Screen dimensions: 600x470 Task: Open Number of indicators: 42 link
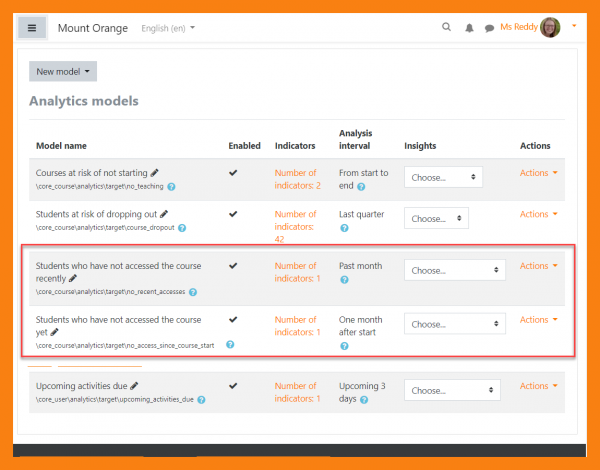pyautogui.click(x=296, y=226)
